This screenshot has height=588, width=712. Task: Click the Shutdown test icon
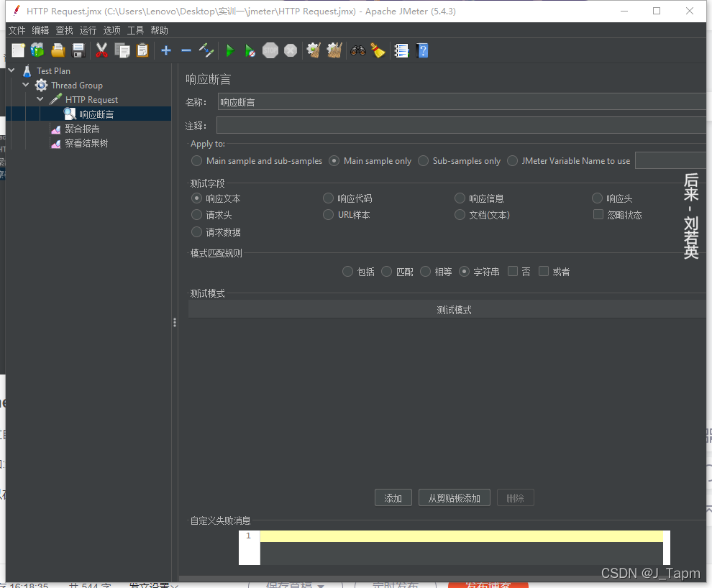[291, 50]
